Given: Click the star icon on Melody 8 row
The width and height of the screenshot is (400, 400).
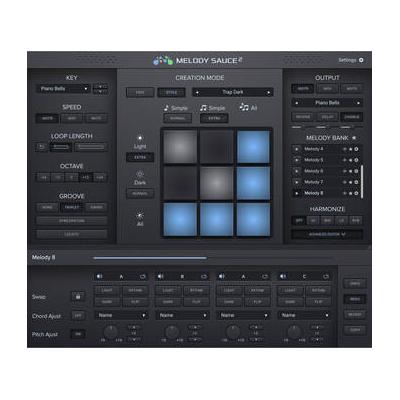Looking at the screenshot, I should (350, 193).
